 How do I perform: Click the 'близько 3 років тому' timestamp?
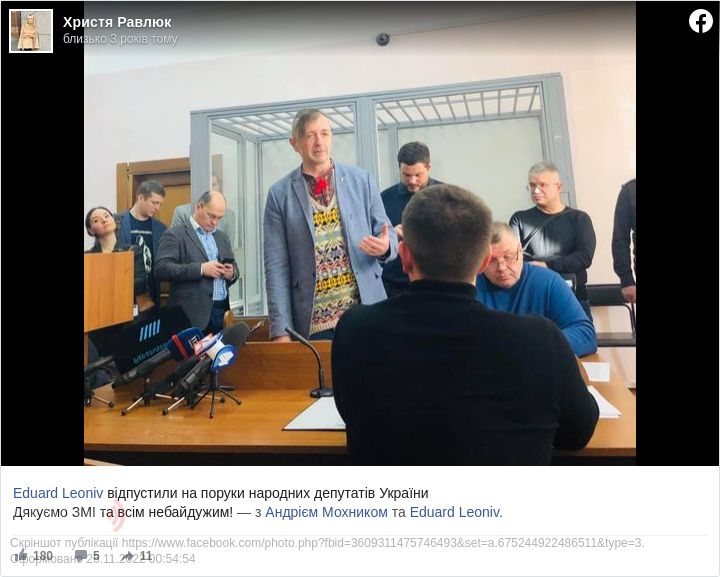tap(120, 39)
